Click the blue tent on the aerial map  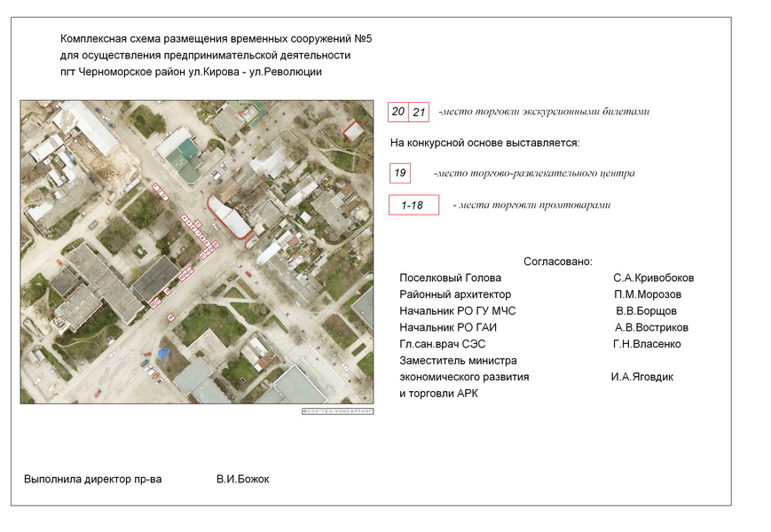[163, 354]
